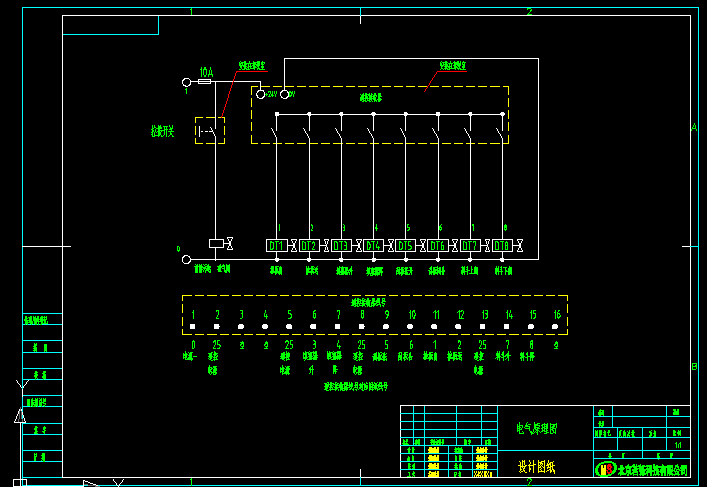
Task: Click terminal point number 1 square
Action: (x=193, y=327)
